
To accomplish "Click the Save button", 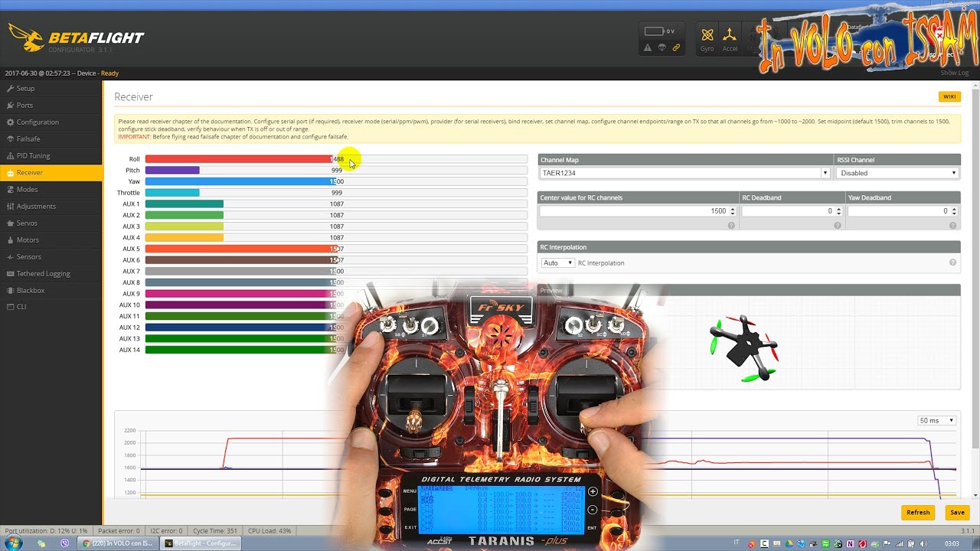I will pyautogui.click(x=957, y=513).
